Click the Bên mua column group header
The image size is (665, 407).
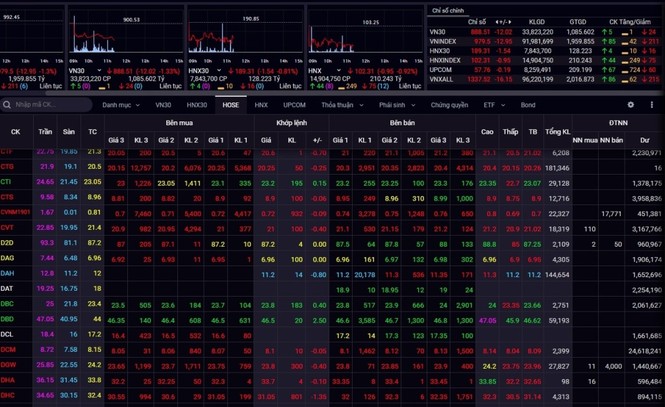point(179,123)
